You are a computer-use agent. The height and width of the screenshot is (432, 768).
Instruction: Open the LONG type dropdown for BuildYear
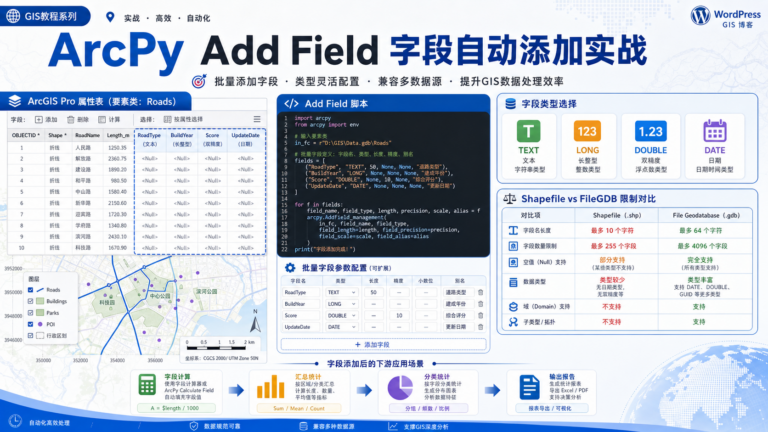click(x=341, y=304)
